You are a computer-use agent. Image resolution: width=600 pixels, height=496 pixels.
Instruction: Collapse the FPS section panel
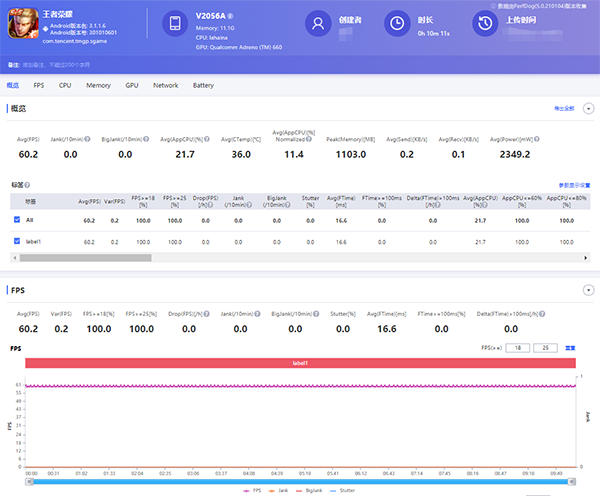pos(588,291)
